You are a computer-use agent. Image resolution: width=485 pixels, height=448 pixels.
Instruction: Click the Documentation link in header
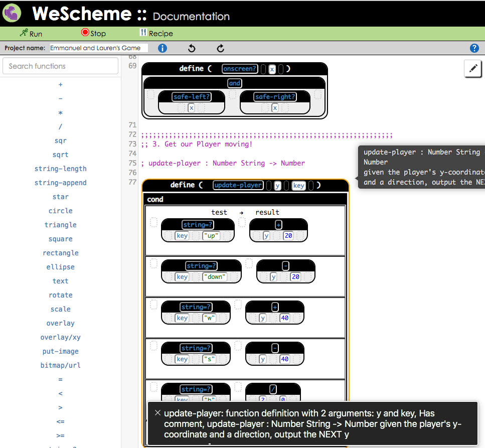[x=191, y=16]
